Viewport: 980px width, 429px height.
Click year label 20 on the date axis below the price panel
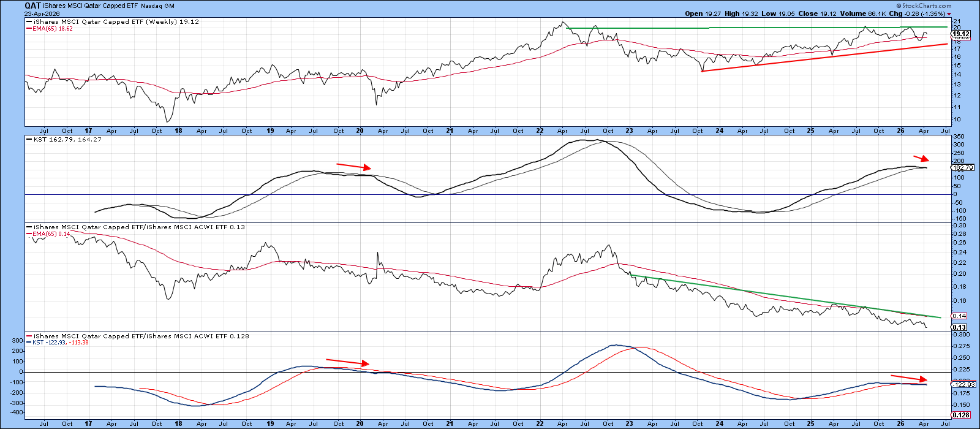tap(360, 131)
